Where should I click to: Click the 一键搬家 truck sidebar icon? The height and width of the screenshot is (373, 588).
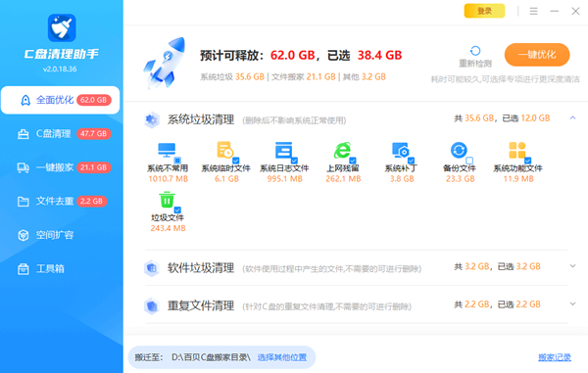click(24, 167)
